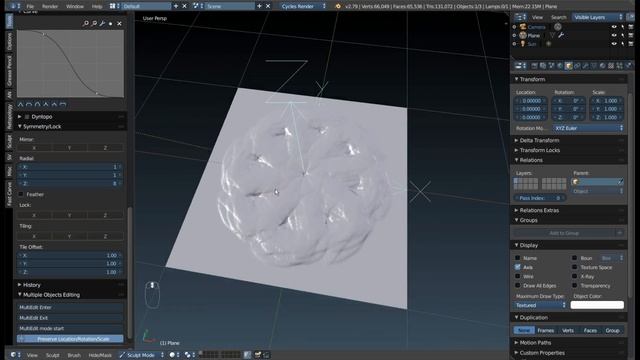Viewport: 640px width, 360px height.
Task: Enable the Transparency checkbox
Action: coord(575,286)
